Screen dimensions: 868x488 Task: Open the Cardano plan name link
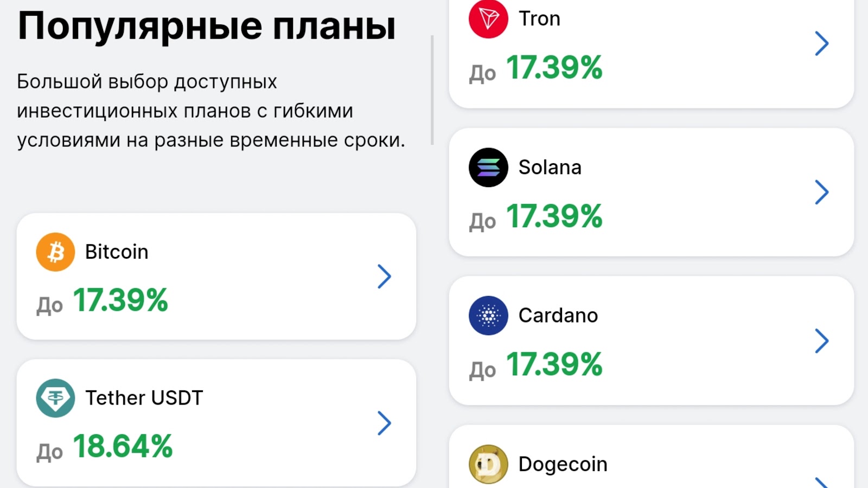tap(558, 316)
